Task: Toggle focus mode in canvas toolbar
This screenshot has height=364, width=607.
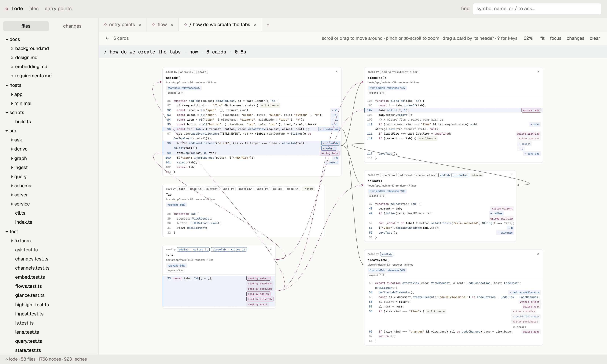Action: click(x=555, y=38)
